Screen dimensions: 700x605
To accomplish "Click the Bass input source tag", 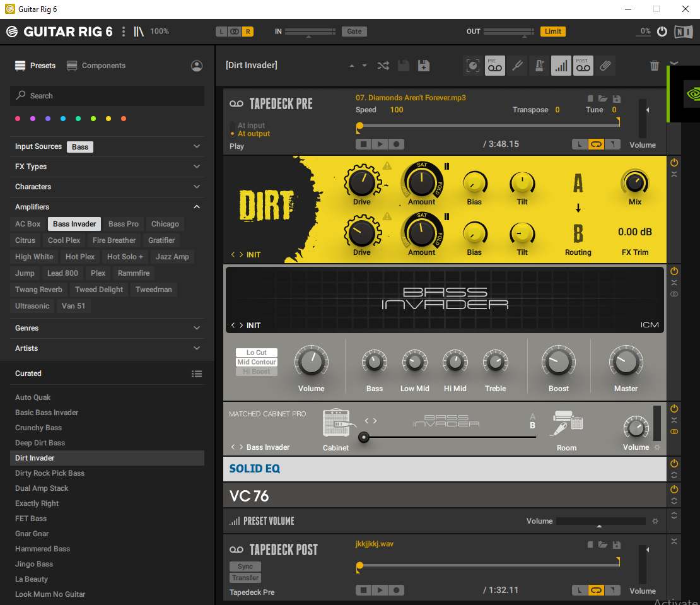I will tap(80, 147).
